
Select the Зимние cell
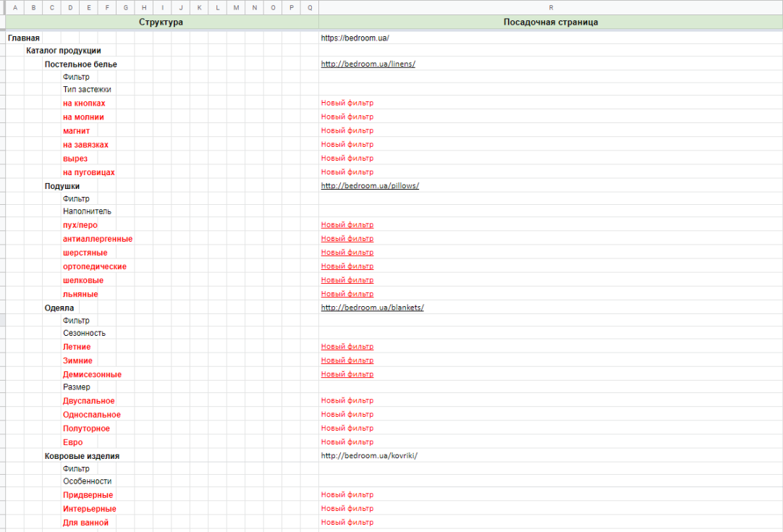coord(77,360)
